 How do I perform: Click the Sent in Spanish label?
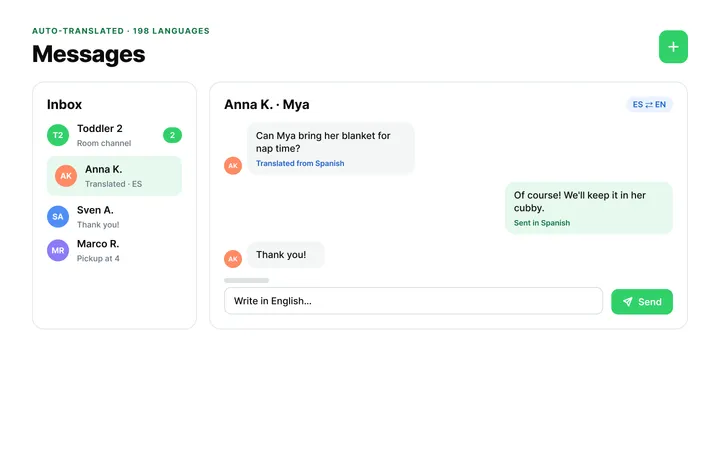tap(542, 223)
